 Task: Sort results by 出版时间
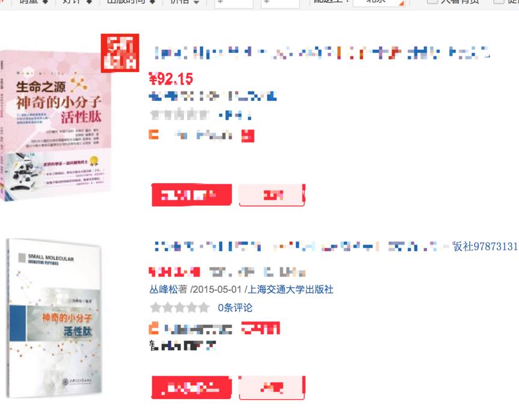(x=131, y=2)
